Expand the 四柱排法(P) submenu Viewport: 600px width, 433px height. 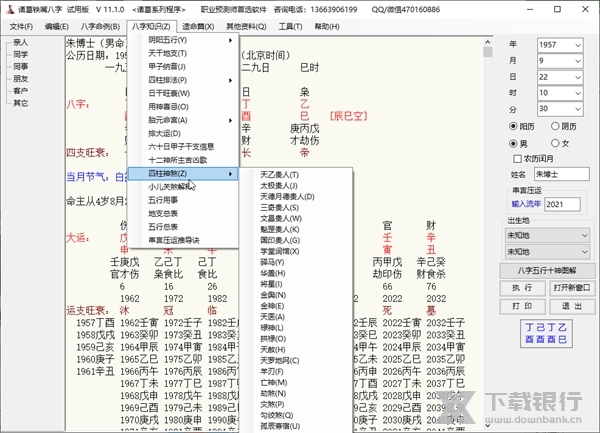(x=183, y=80)
